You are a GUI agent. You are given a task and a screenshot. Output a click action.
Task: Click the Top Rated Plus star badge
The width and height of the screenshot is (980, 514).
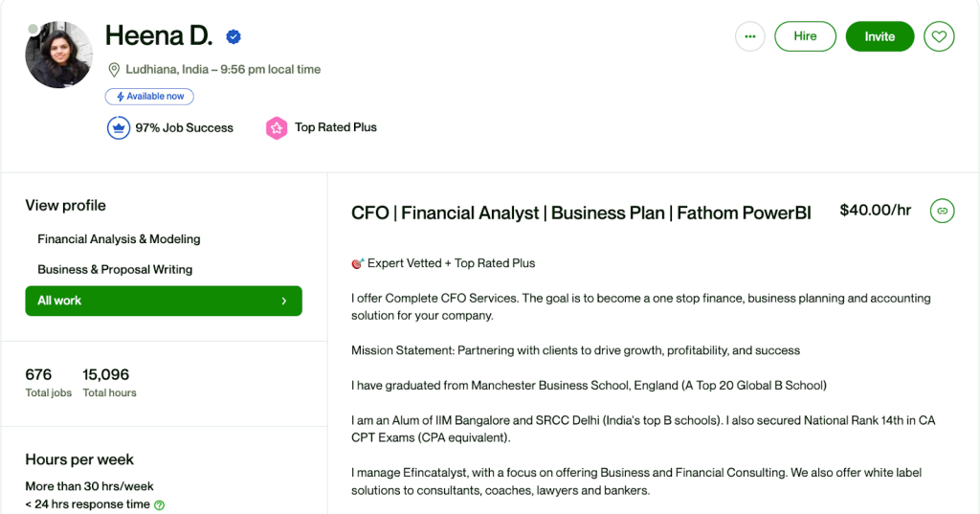pos(277,127)
